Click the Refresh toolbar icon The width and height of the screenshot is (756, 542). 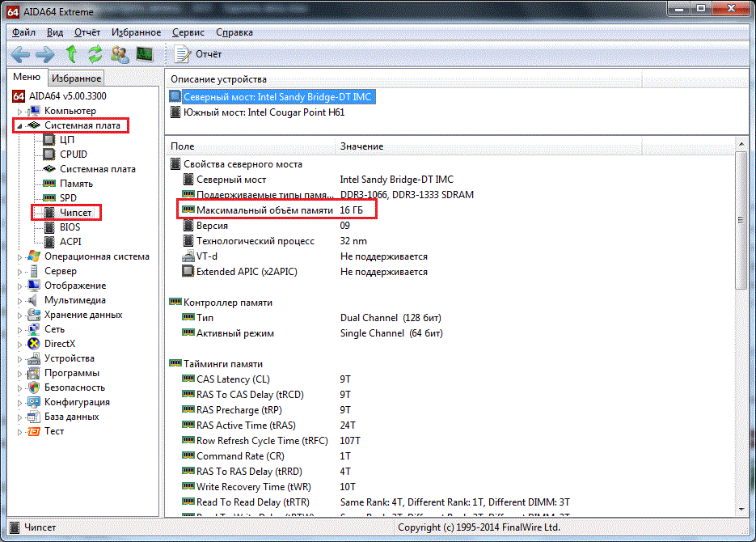[x=95, y=54]
